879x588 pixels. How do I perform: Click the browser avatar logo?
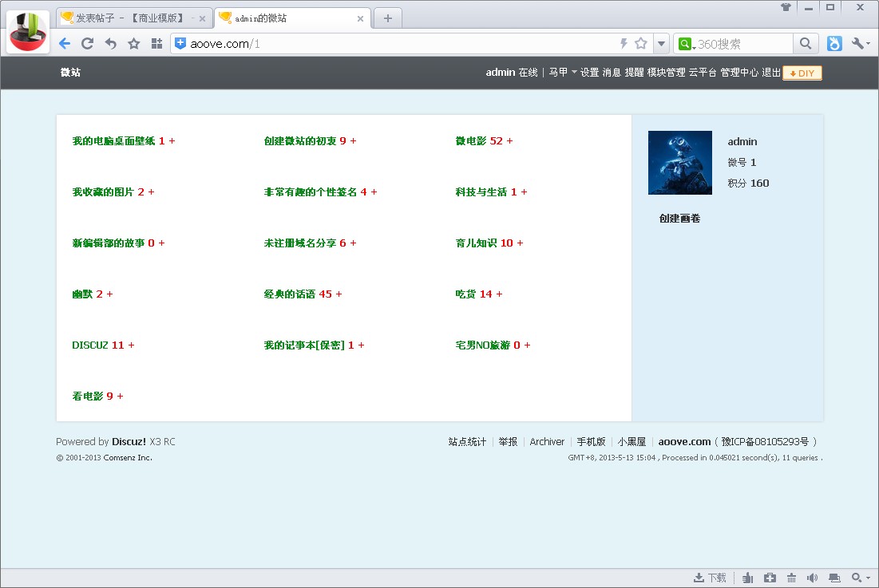(27, 31)
